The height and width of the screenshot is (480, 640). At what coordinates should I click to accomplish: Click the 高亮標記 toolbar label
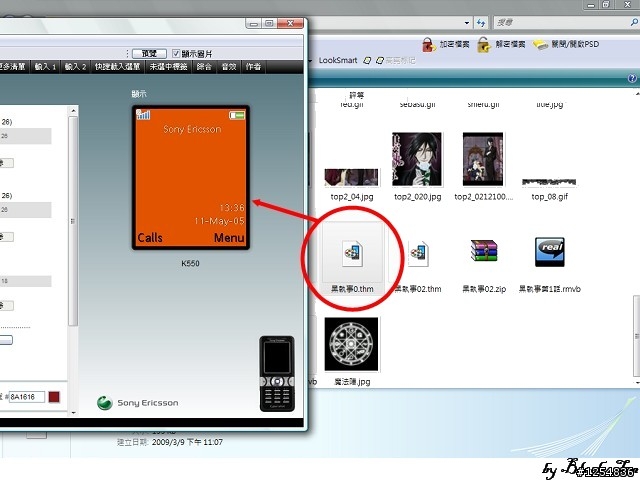tap(400, 60)
